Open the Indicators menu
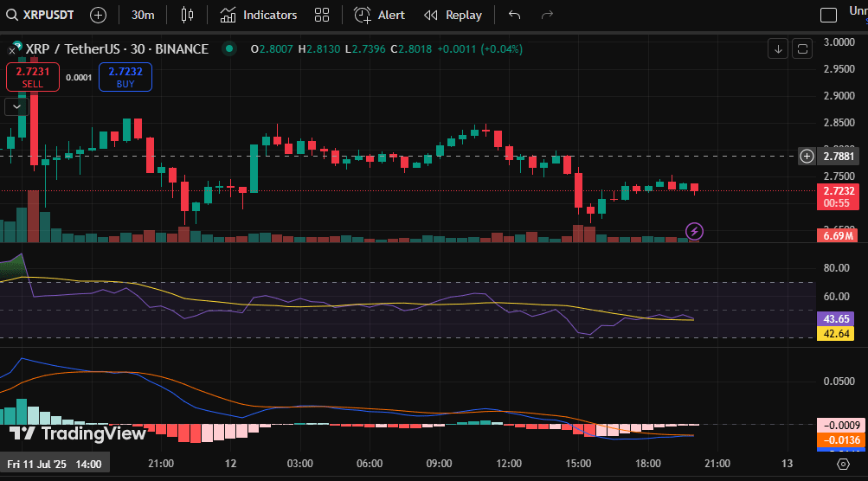The image size is (868, 481). (x=258, y=15)
